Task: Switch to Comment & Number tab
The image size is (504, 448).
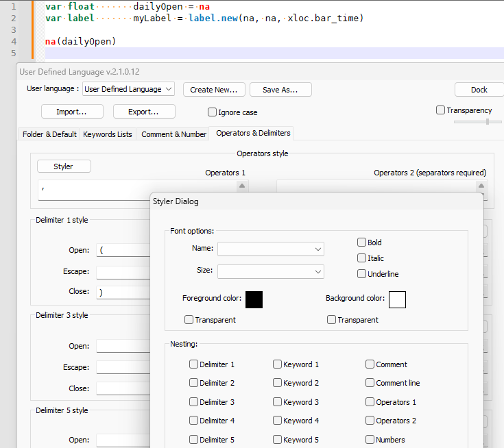Action: 174,134
